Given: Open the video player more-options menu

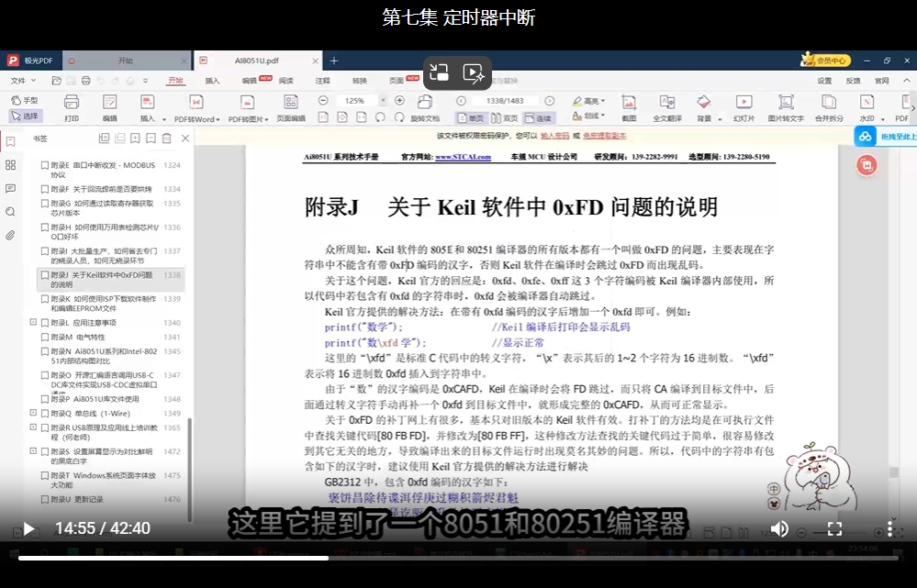Looking at the screenshot, I should click(890, 529).
